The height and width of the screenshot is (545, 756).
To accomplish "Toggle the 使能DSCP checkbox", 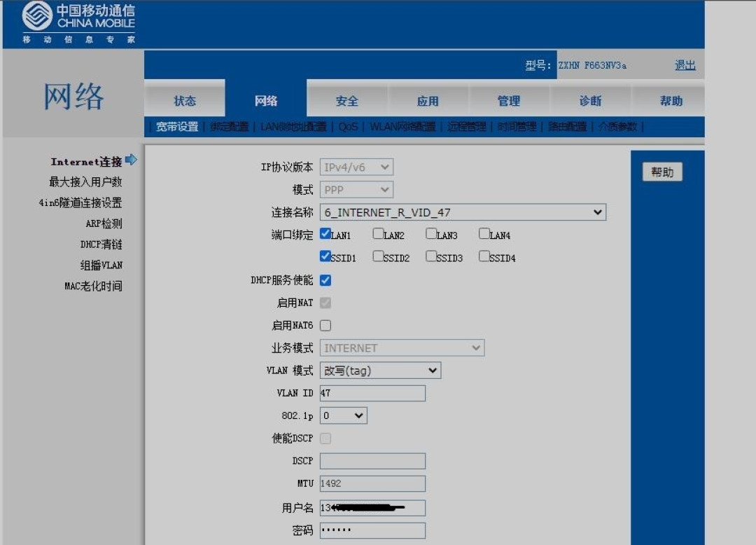I will pyautogui.click(x=325, y=439).
